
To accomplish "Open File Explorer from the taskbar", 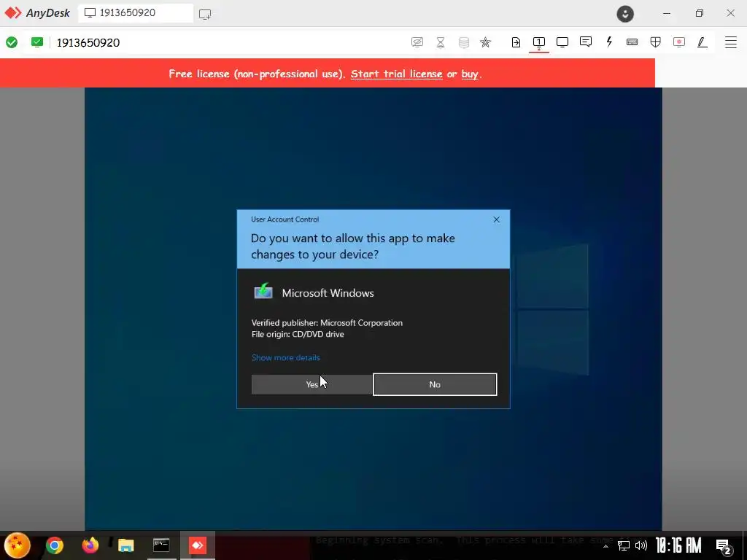I will click(x=125, y=545).
